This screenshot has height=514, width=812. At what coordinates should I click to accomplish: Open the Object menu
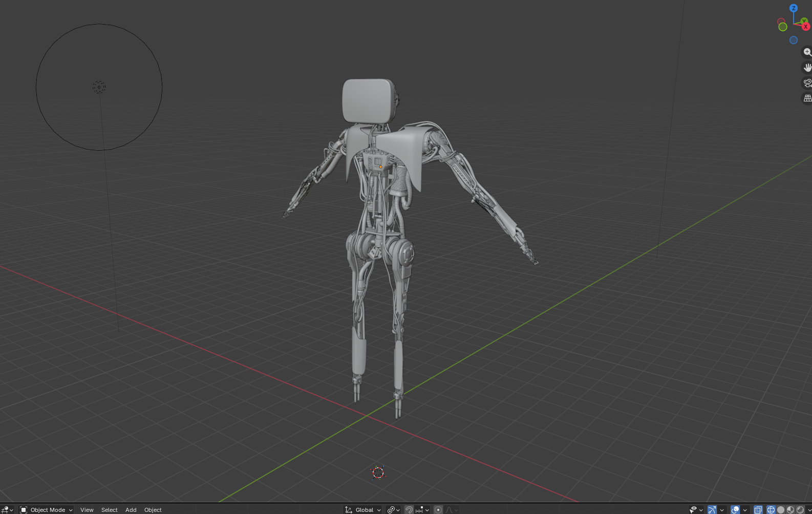153,510
